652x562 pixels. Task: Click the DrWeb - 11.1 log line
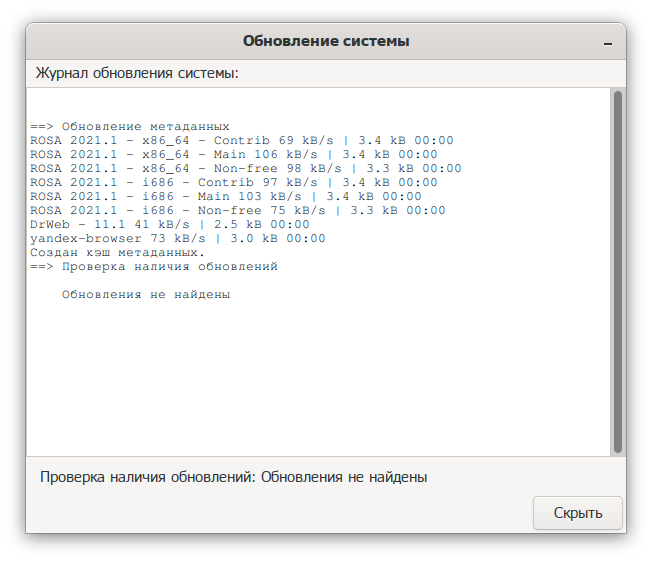[x=170, y=224]
